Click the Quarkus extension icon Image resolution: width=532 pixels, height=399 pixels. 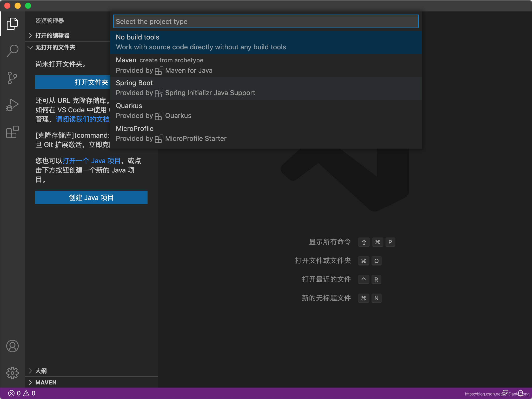point(159,116)
